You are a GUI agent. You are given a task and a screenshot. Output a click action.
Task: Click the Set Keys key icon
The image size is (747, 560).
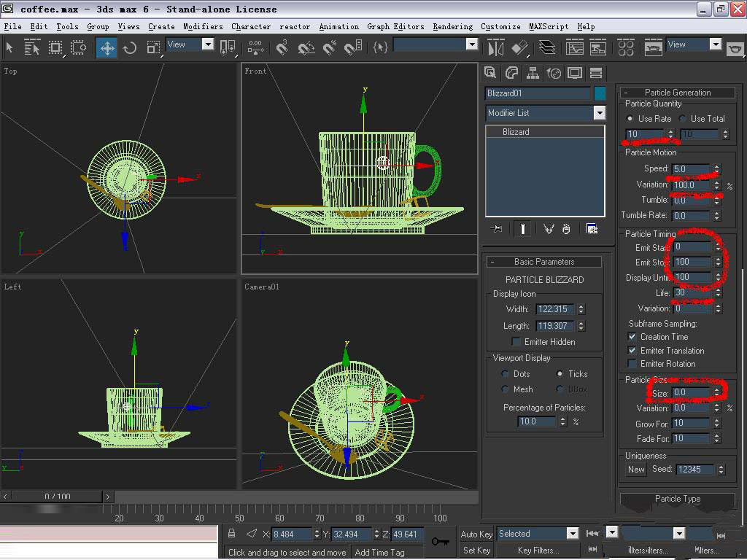439,541
